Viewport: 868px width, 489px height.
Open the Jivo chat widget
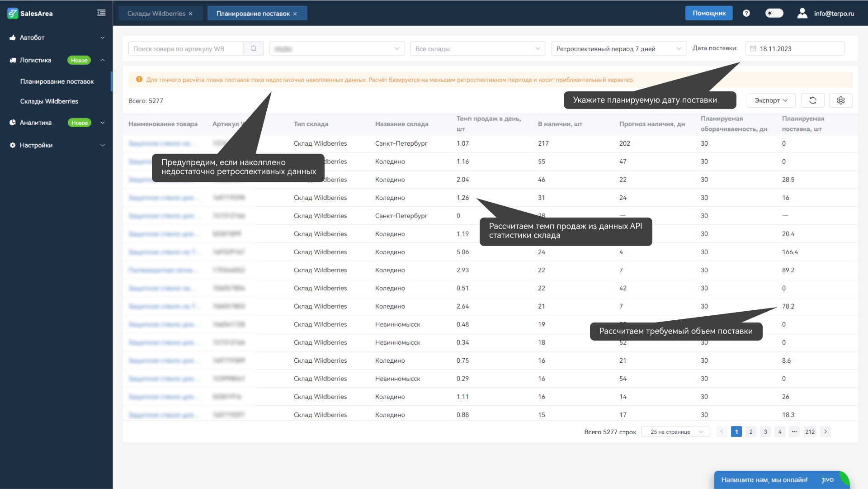782,480
